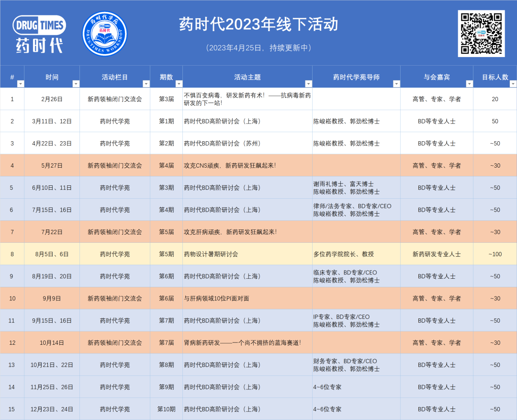Select the cell 8月5日、6日

click(x=52, y=254)
